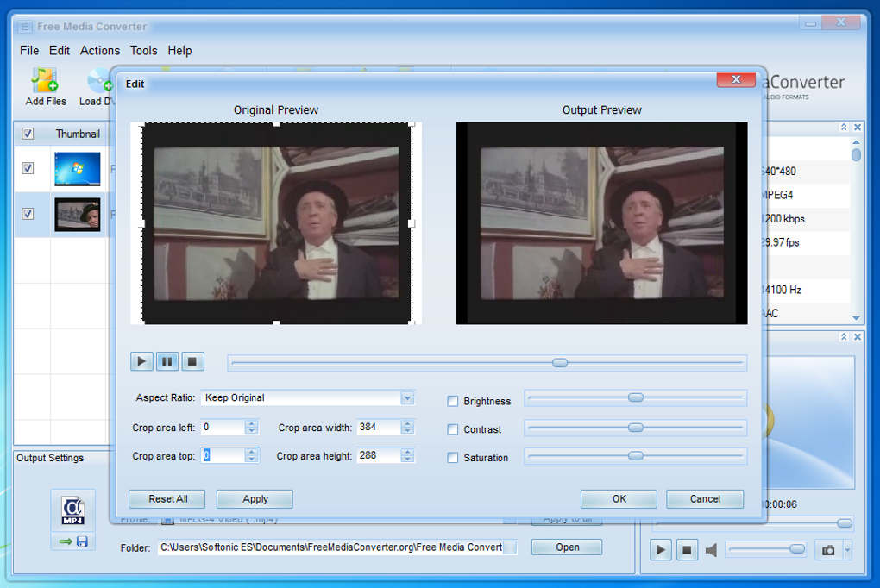Toggle the Thumbnail column header checkbox
This screenshot has width=880, height=588.
click(28, 134)
